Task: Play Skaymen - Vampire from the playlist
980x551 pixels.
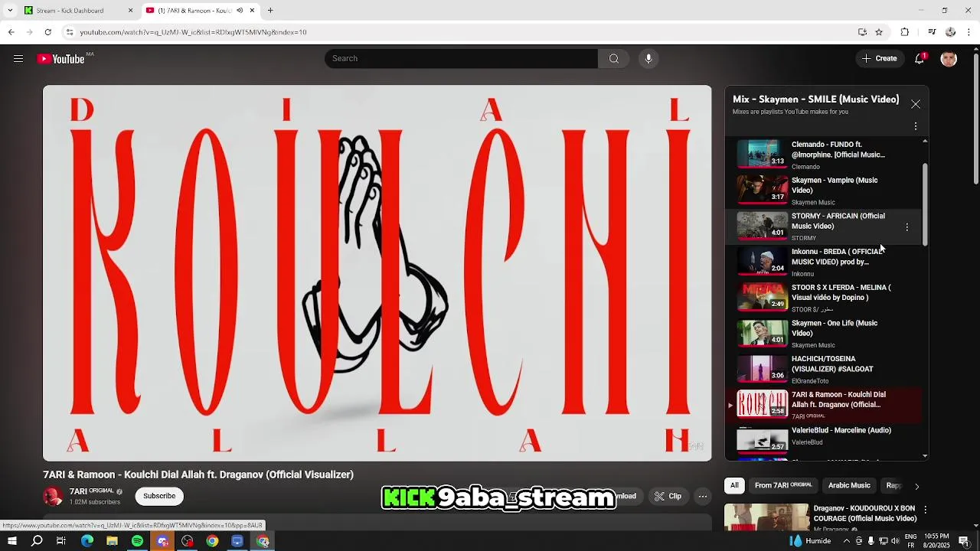Action: click(823, 191)
